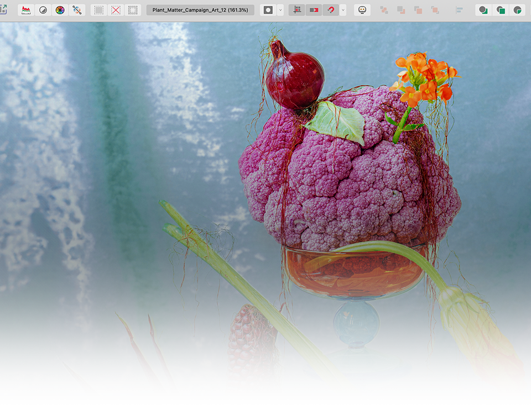Deselect using the red X selection icon

click(x=116, y=10)
